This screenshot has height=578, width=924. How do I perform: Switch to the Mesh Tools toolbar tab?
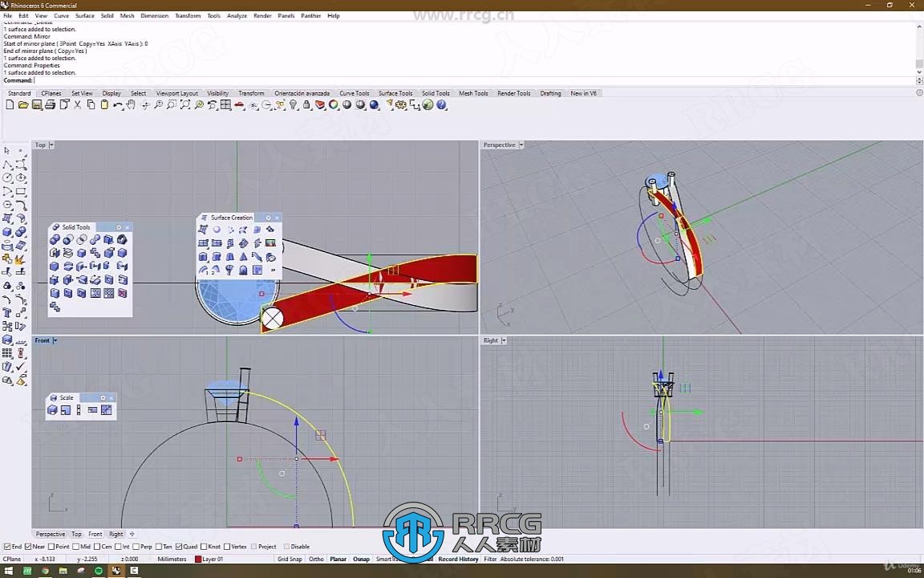473,93
